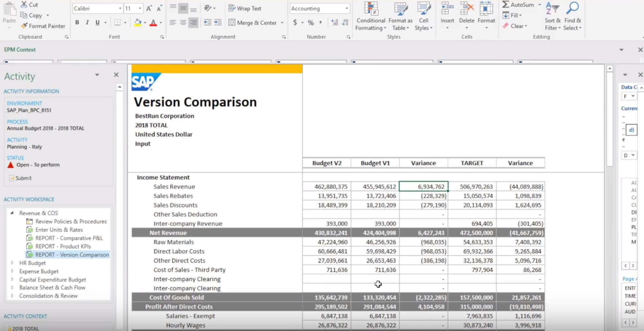Open Format cells menu
The height and width of the screenshot is (331, 644).
(486, 15)
